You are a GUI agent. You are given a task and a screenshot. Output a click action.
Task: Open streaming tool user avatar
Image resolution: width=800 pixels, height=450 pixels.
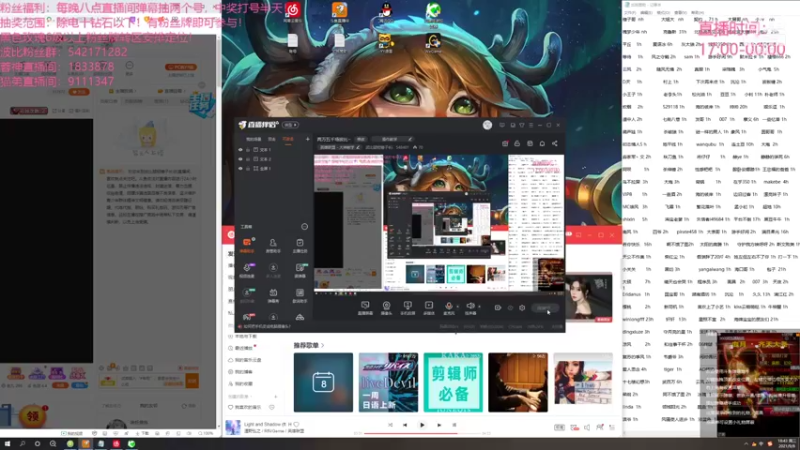pyautogui.click(x=487, y=125)
